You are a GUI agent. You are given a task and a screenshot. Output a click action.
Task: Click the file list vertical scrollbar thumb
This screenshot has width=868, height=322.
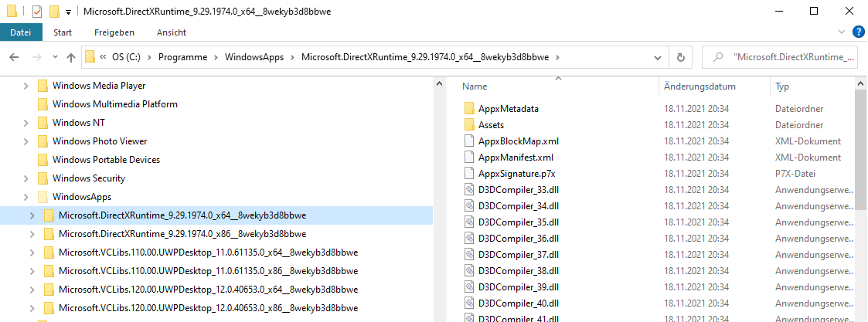(861, 148)
